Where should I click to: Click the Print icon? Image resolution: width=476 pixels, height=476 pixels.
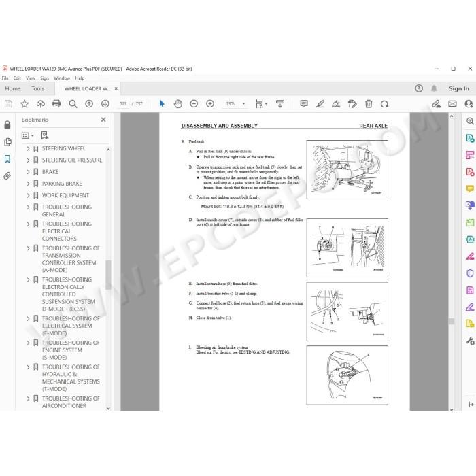[56, 104]
